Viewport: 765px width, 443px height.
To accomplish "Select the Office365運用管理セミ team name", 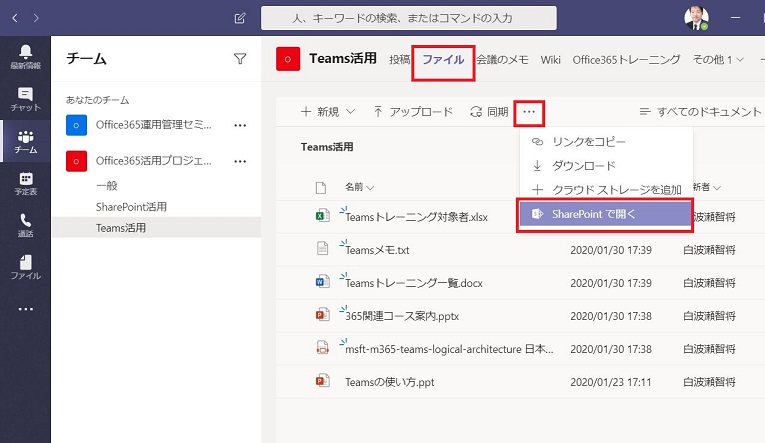I will pyautogui.click(x=154, y=125).
